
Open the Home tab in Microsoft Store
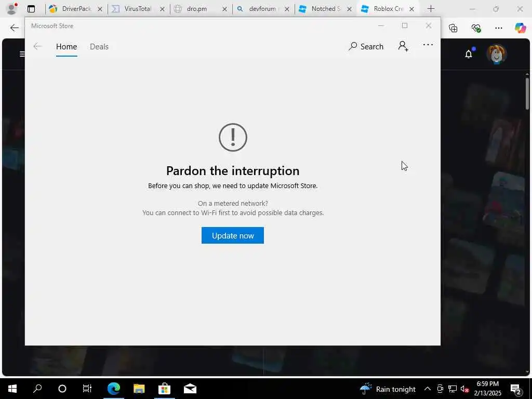(66, 46)
